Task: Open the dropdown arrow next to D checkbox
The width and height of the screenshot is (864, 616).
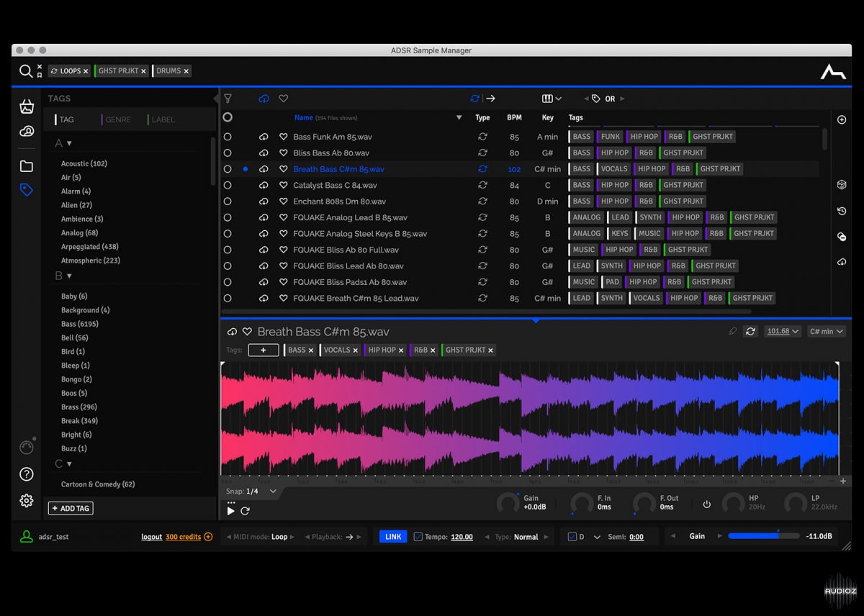Action: pyautogui.click(x=597, y=537)
